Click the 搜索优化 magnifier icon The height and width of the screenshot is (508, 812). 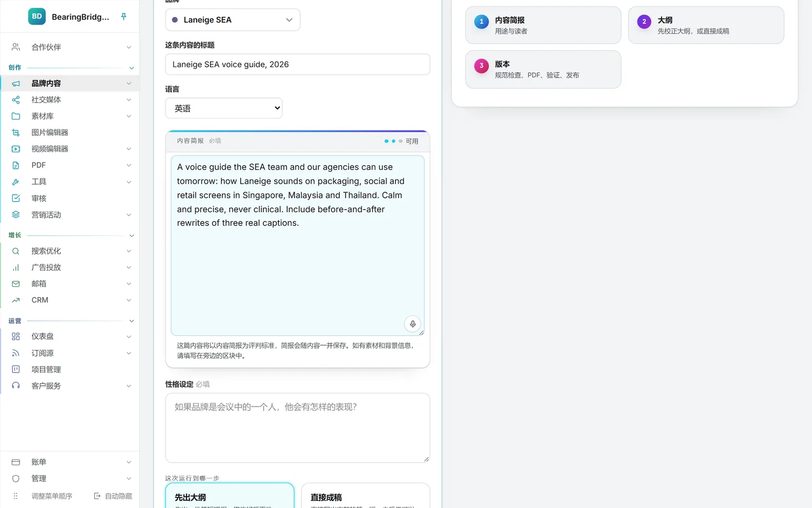pyautogui.click(x=16, y=251)
